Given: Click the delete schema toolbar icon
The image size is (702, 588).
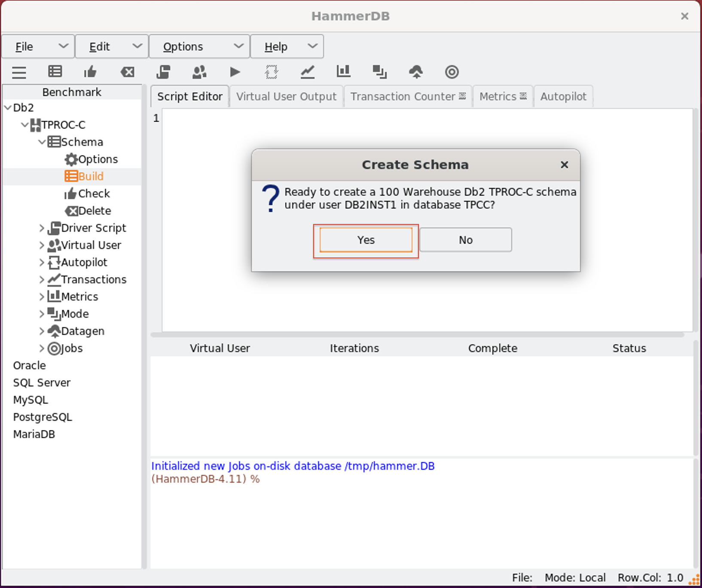Looking at the screenshot, I should [128, 72].
